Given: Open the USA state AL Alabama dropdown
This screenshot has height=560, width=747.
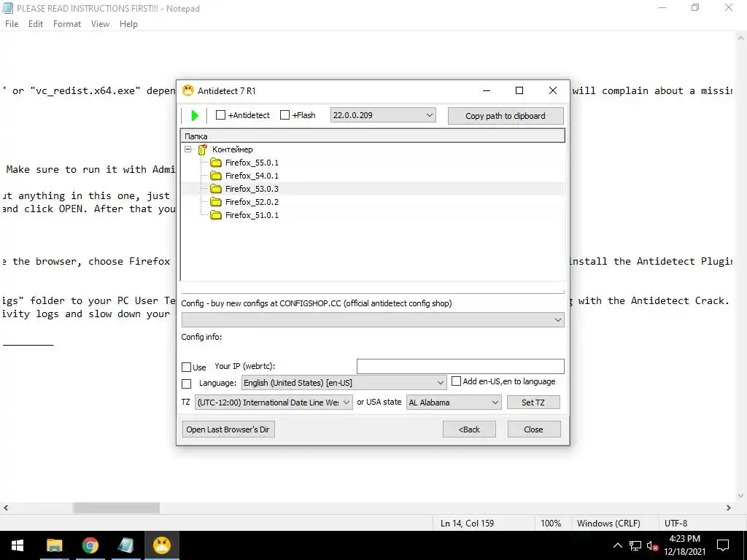Looking at the screenshot, I should coord(454,402).
